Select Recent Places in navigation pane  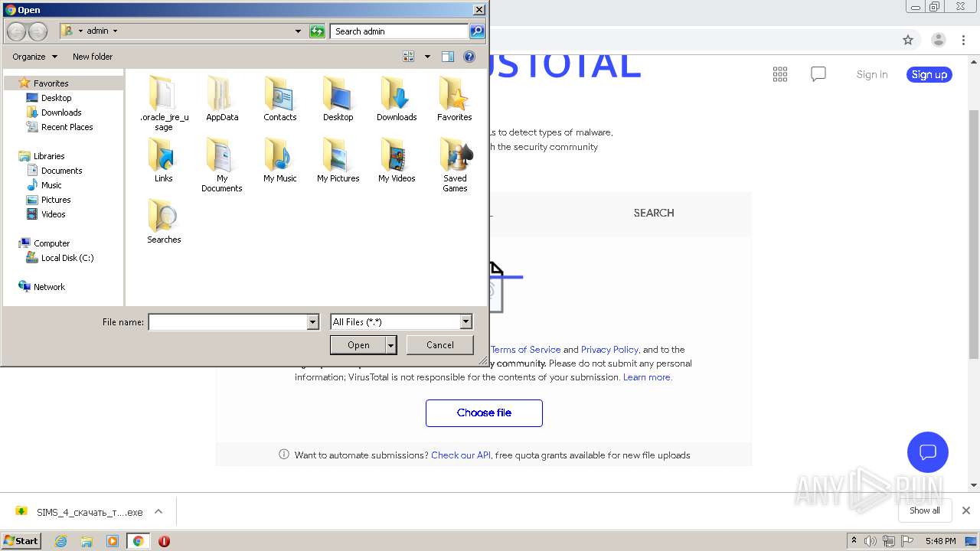[67, 127]
